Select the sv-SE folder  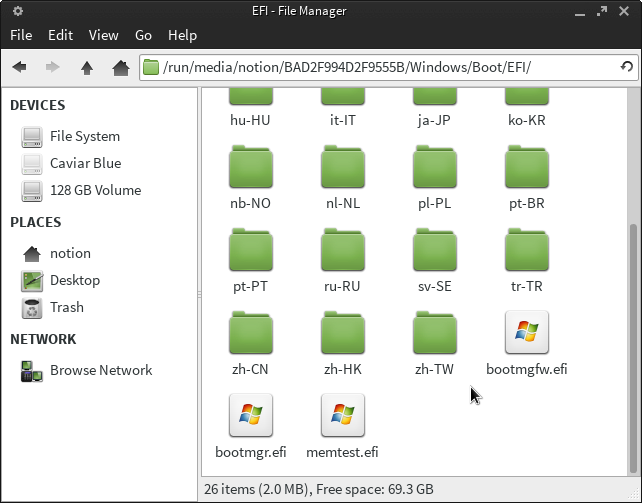[435, 250]
